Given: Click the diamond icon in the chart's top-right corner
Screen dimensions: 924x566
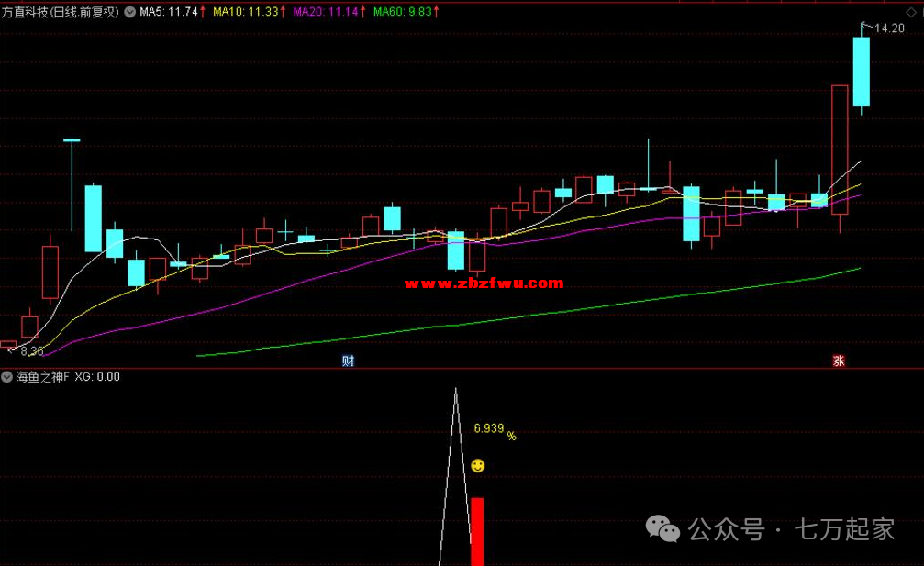Looking at the screenshot, I should pyautogui.click(x=911, y=12).
